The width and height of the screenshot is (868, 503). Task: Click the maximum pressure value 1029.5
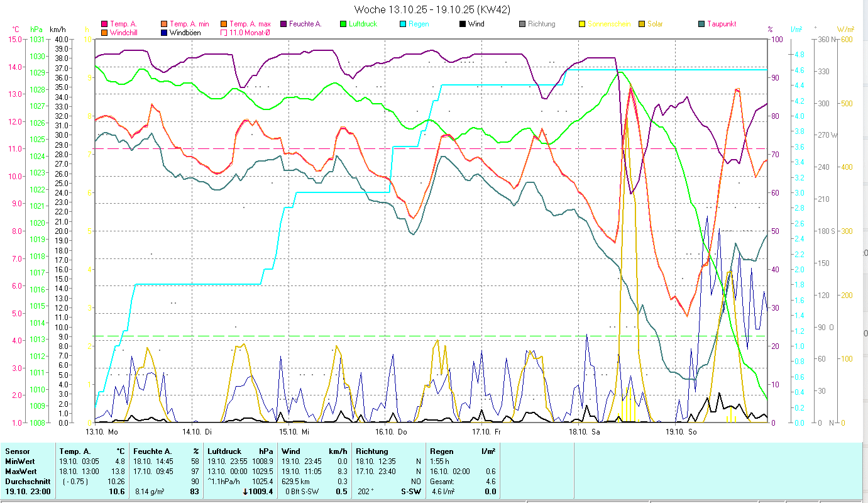coord(263,472)
